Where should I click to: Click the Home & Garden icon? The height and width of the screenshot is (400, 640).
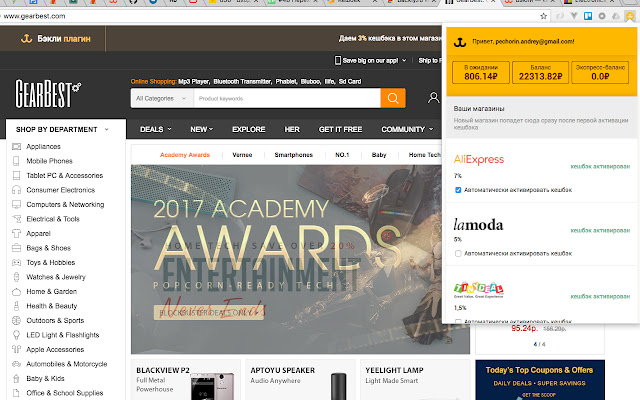point(16,291)
